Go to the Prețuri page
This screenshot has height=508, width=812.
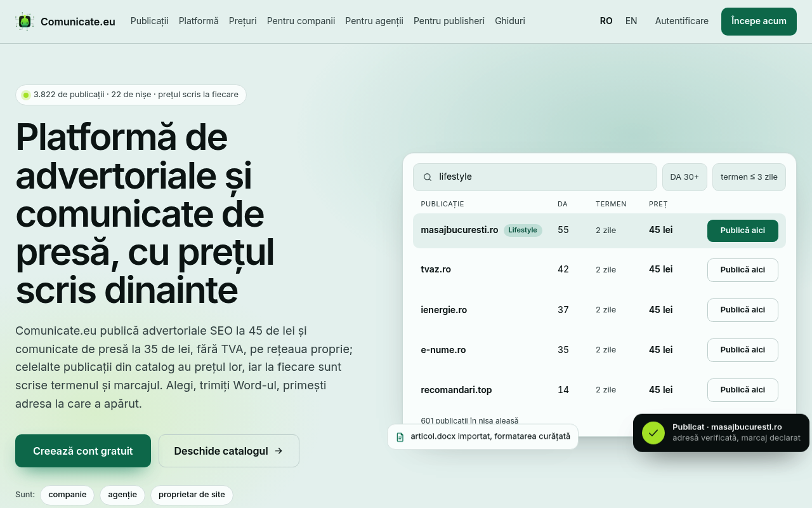(x=243, y=21)
